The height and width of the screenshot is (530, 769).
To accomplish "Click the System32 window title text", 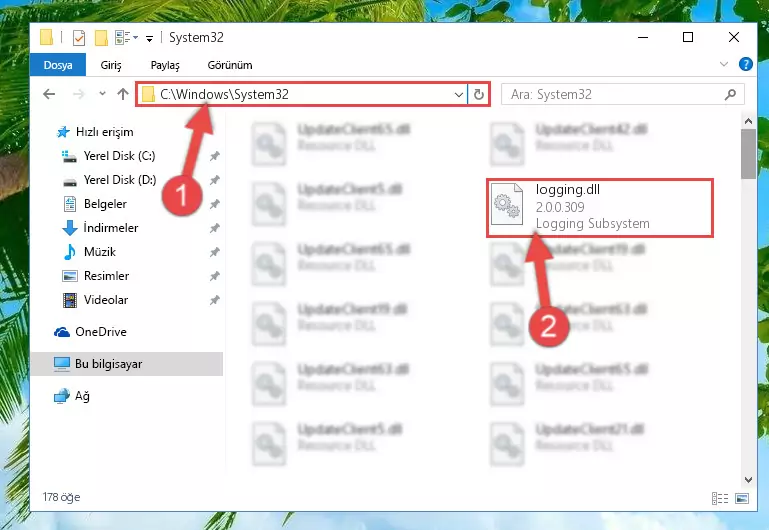I will [x=196, y=37].
